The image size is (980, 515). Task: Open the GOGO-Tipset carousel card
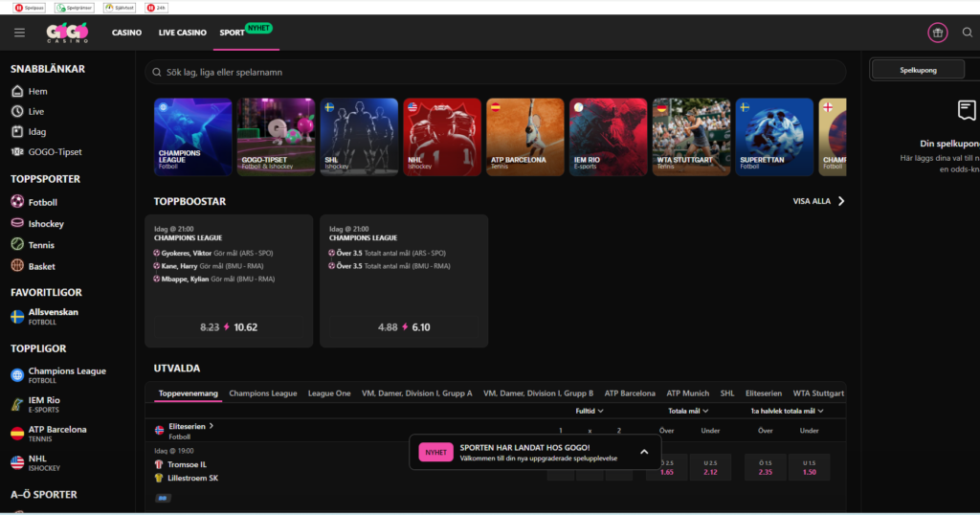click(276, 137)
